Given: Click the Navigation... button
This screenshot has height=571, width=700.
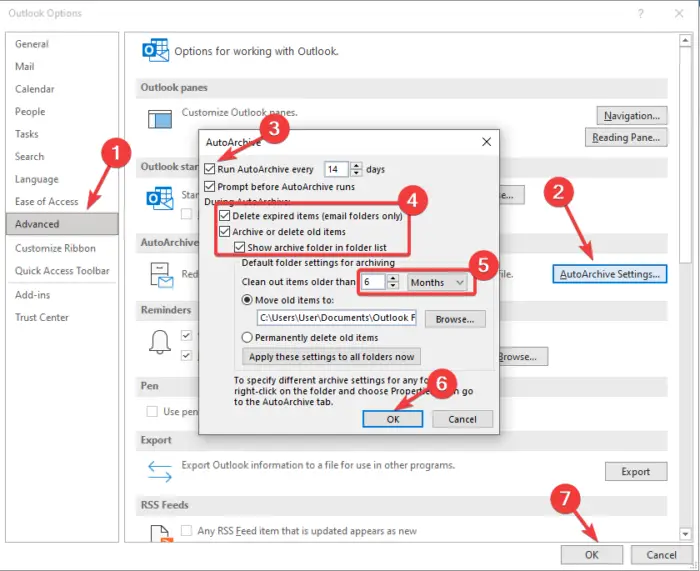Looking at the screenshot, I should pos(632,116).
